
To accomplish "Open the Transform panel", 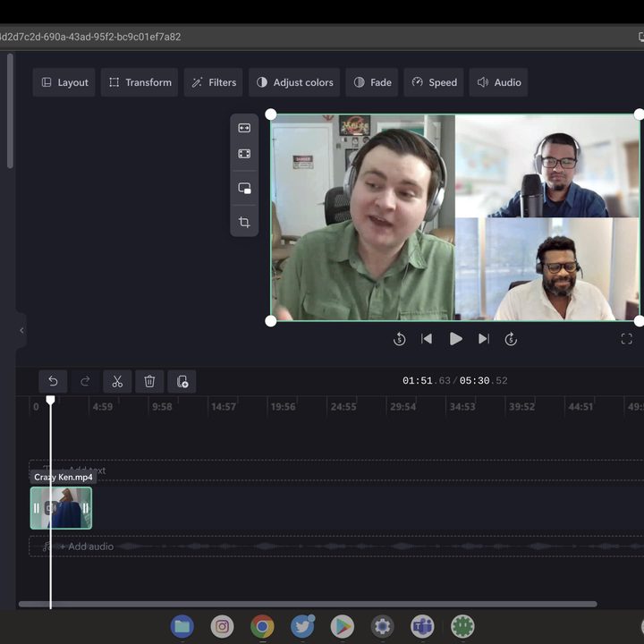I will pos(140,82).
